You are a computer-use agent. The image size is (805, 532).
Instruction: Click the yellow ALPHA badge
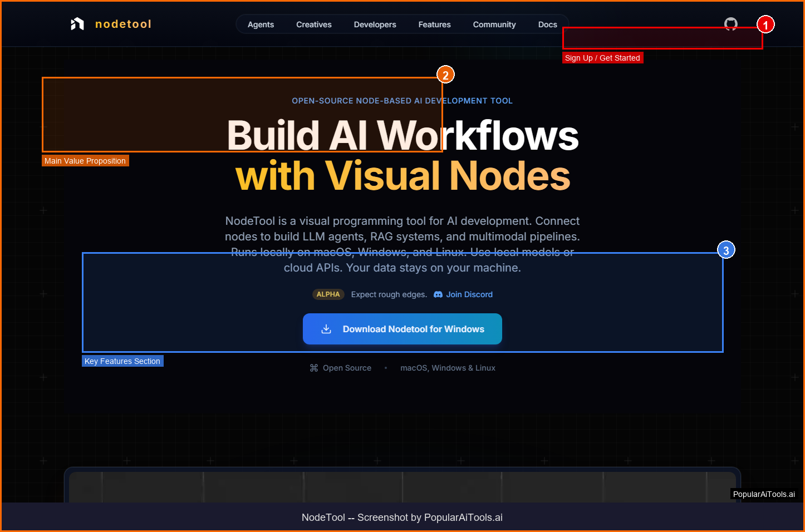pyautogui.click(x=328, y=294)
